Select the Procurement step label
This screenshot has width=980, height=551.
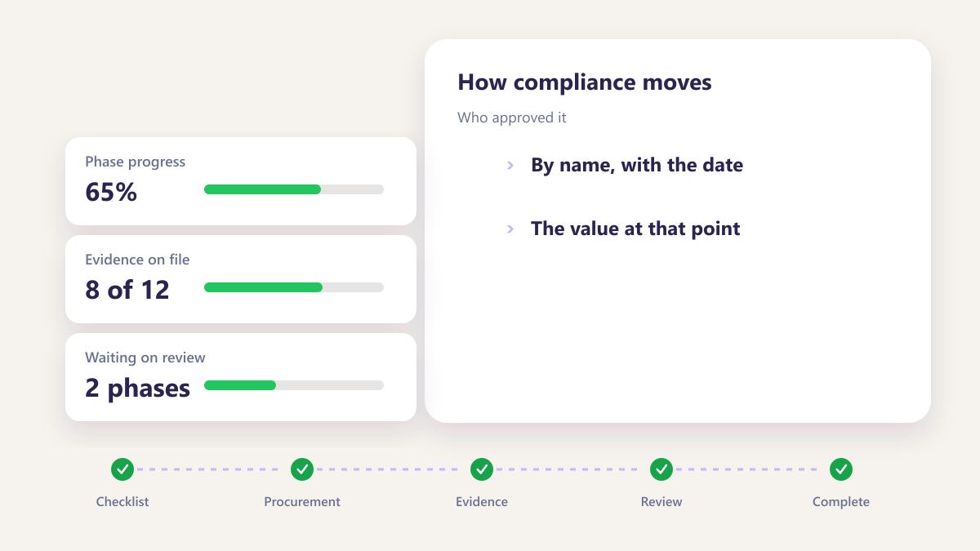[302, 501]
